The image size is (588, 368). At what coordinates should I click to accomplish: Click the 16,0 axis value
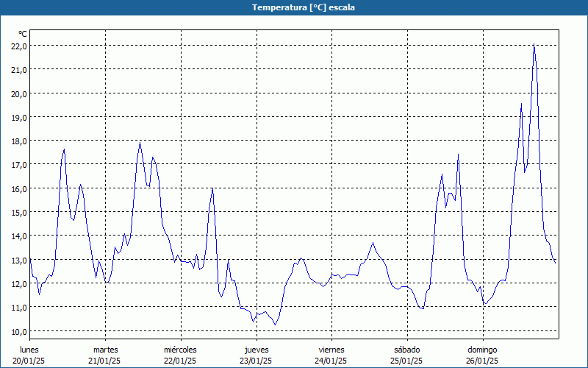[19, 189]
